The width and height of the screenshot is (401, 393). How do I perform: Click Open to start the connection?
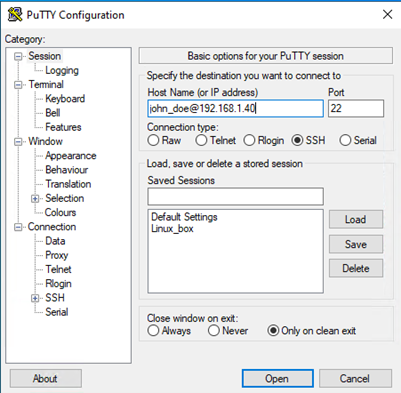tap(277, 379)
